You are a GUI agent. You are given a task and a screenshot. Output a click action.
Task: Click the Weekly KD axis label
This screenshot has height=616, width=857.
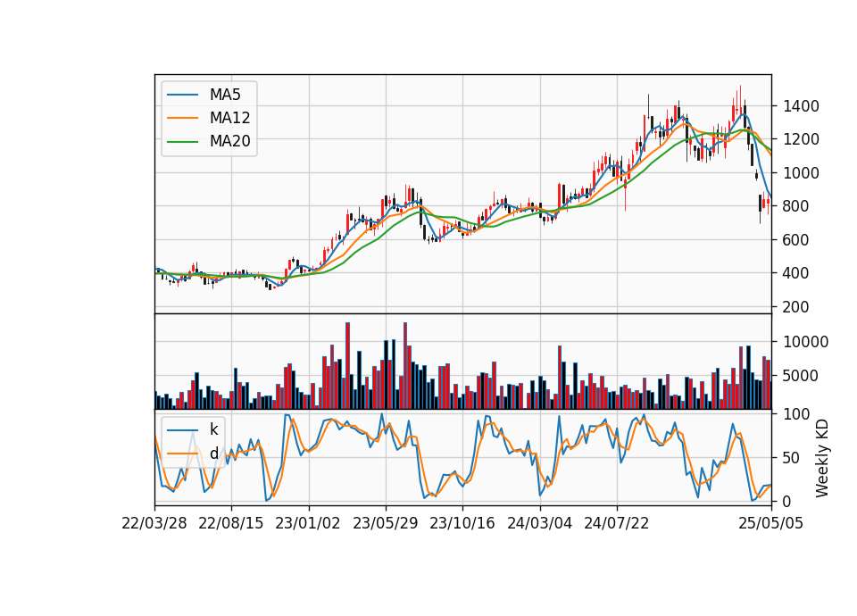822,459
